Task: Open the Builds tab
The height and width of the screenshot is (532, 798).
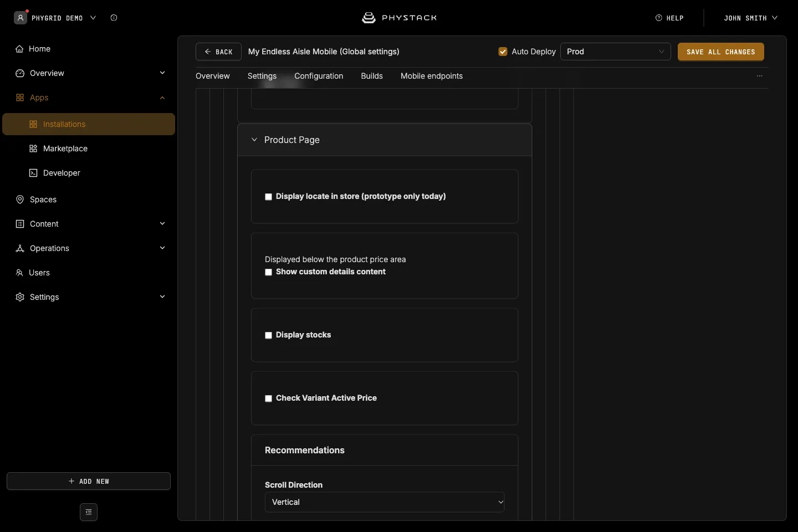Action: click(372, 76)
